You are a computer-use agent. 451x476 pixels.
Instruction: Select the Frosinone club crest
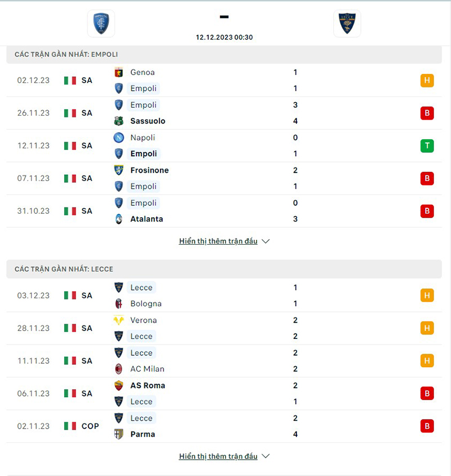pos(118,170)
